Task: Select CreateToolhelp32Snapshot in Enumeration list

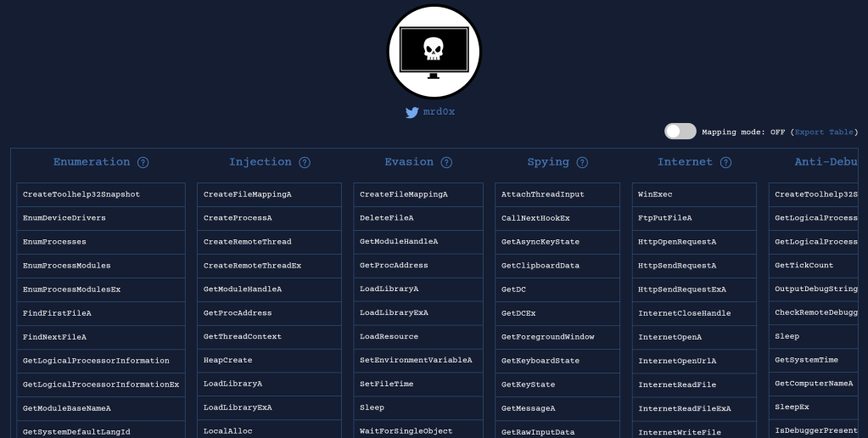Action: (x=81, y=194)
